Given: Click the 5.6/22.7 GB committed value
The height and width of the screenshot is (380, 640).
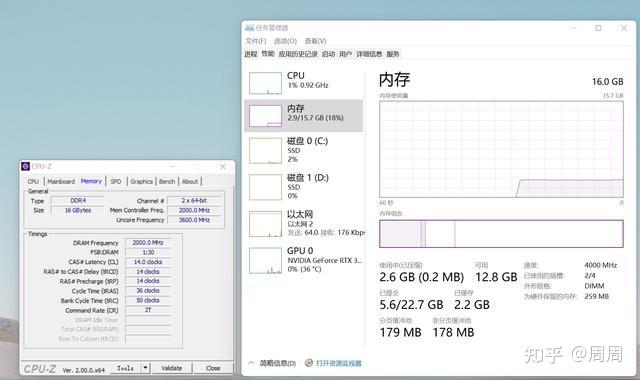Looking at the screenshot, I should click(x=411, y=305).
